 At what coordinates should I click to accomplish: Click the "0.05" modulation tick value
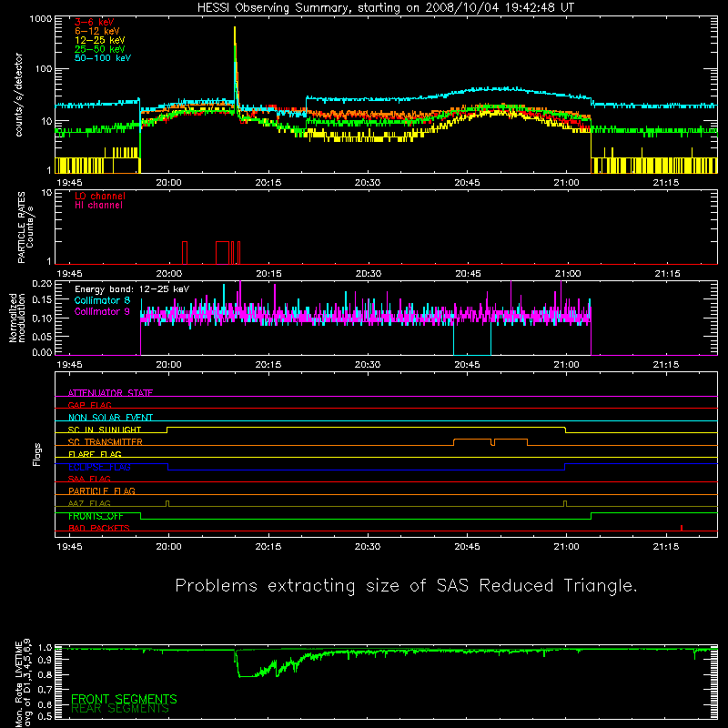[x=42, y=336]
